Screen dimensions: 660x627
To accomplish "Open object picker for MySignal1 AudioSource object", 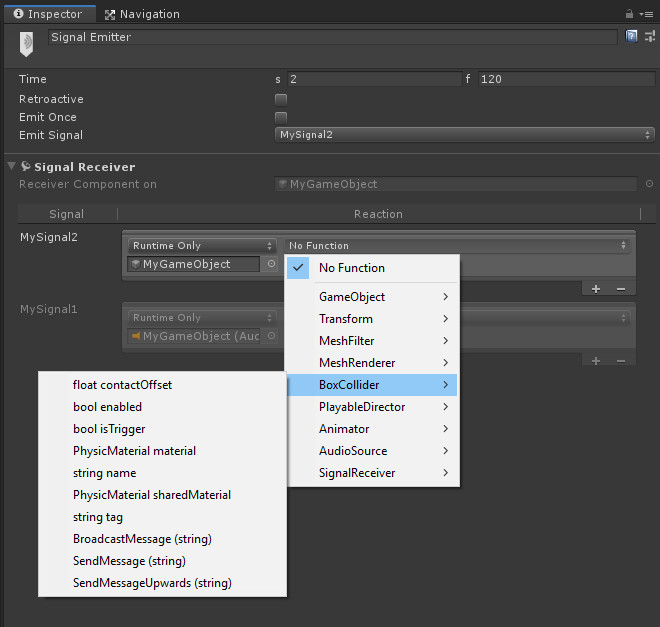I will pyautogui.click(x=271, y=335).
